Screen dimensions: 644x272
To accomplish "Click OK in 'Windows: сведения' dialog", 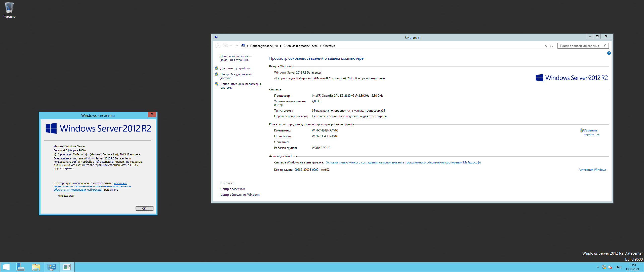I will point(144,209).
